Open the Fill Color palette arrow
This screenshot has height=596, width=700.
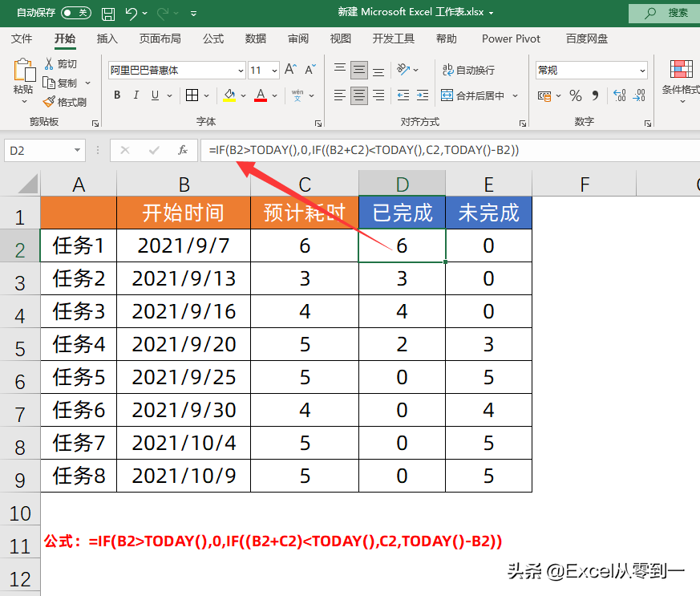point(243,95)
